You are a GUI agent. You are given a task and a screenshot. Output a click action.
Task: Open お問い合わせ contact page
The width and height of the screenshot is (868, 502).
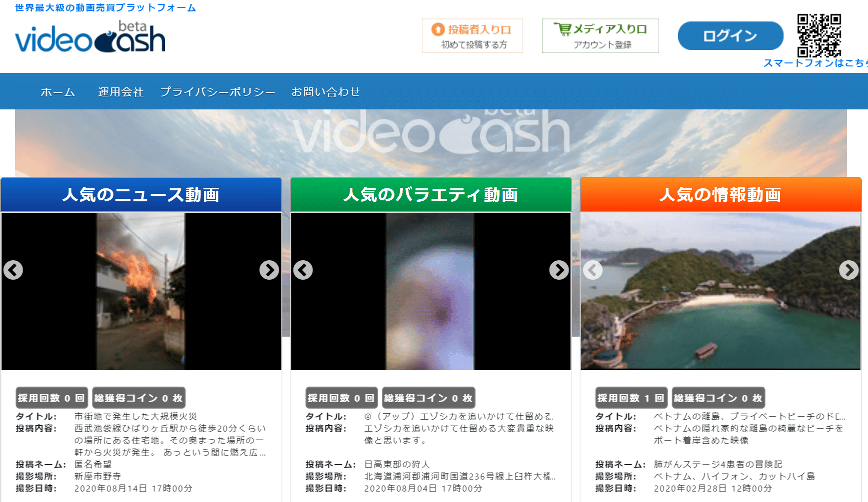point(326,92)
